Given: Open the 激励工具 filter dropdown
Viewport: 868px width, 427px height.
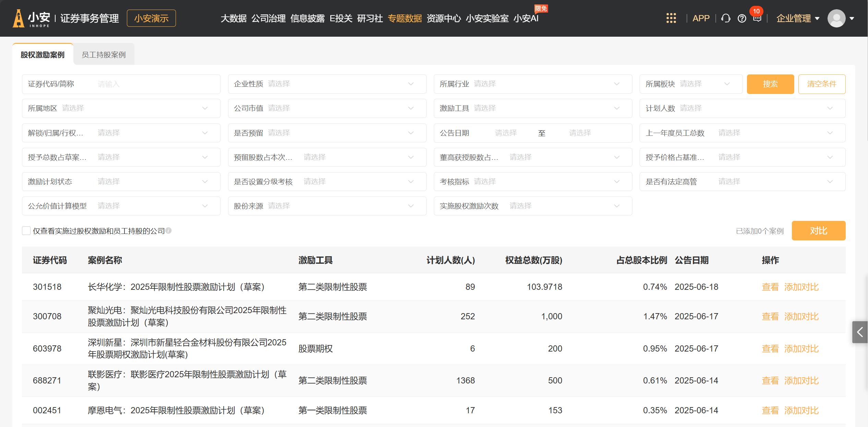Looking at the screenshot, I should click(533, 108).
